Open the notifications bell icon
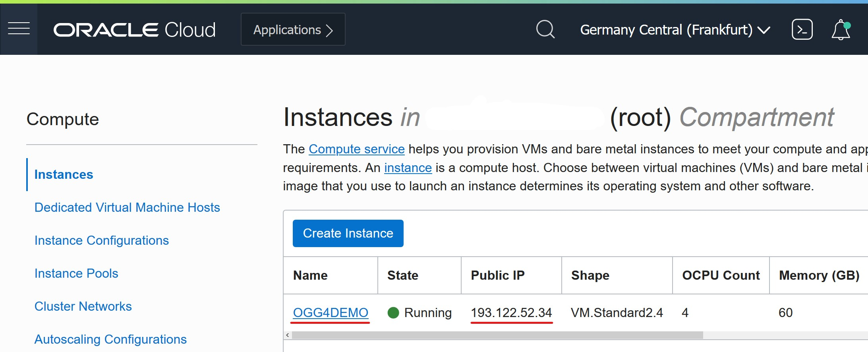The width and height of the screenshot is (868, 352). pyautogui.click(x=841, y=30)
